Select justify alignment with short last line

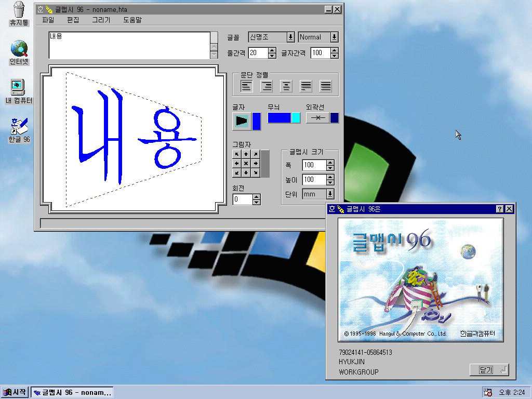click(305, 86)
